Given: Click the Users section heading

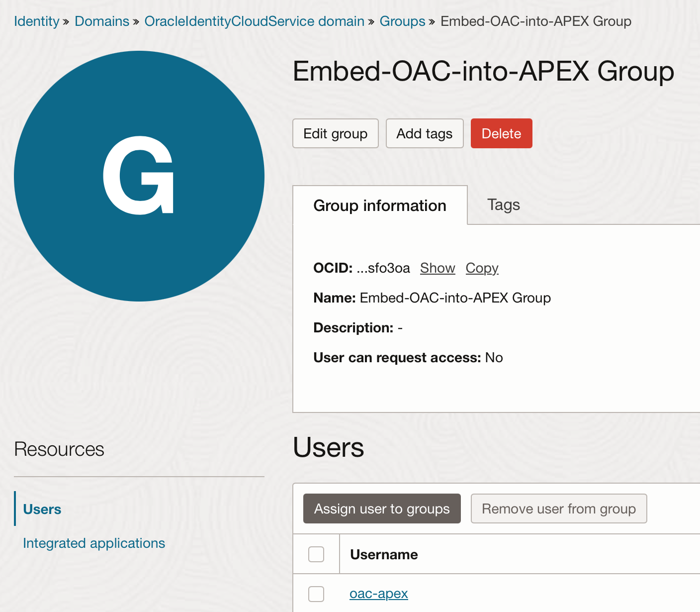Looking at the screenshot, I should click(329, 447).
